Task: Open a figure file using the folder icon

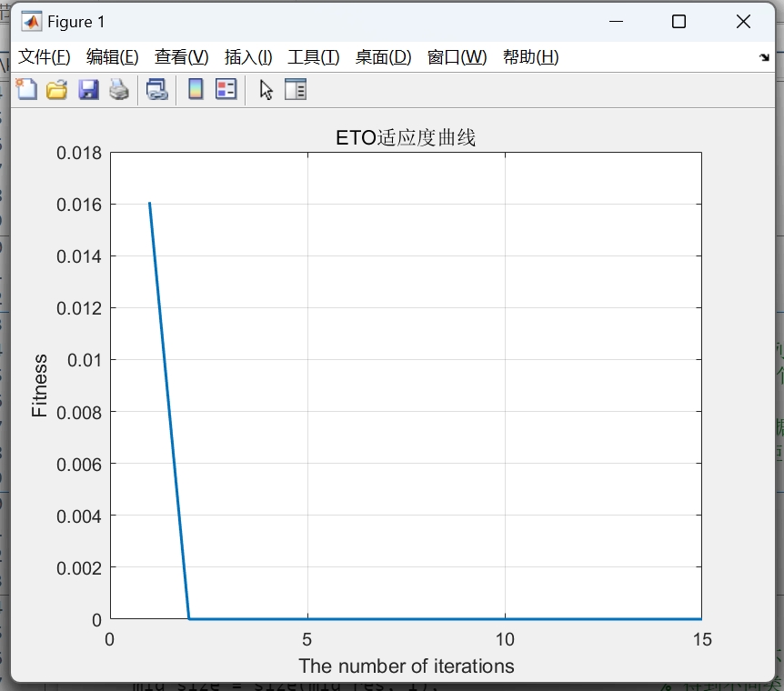Action: pos(56,89)
